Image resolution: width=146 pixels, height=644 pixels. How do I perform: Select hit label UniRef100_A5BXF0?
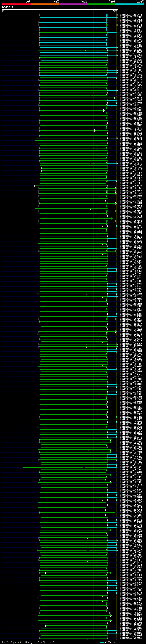pyautogui.click(x=131, y=30)
